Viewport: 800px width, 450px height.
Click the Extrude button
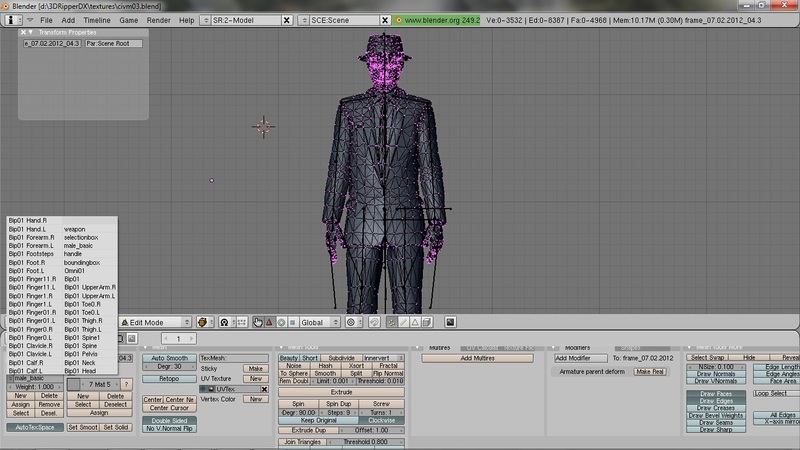point(341,392)
